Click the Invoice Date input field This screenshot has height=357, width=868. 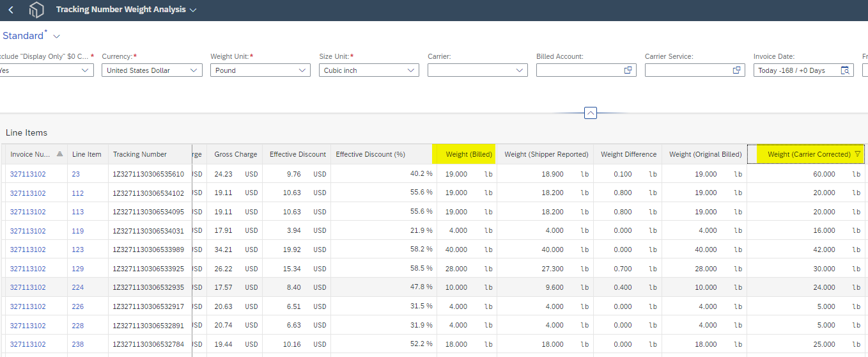point(795,70)
